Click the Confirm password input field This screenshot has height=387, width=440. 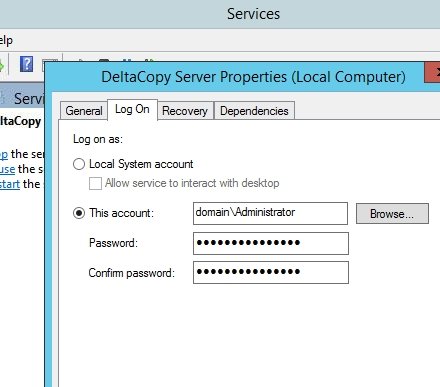tap(271, 273)
